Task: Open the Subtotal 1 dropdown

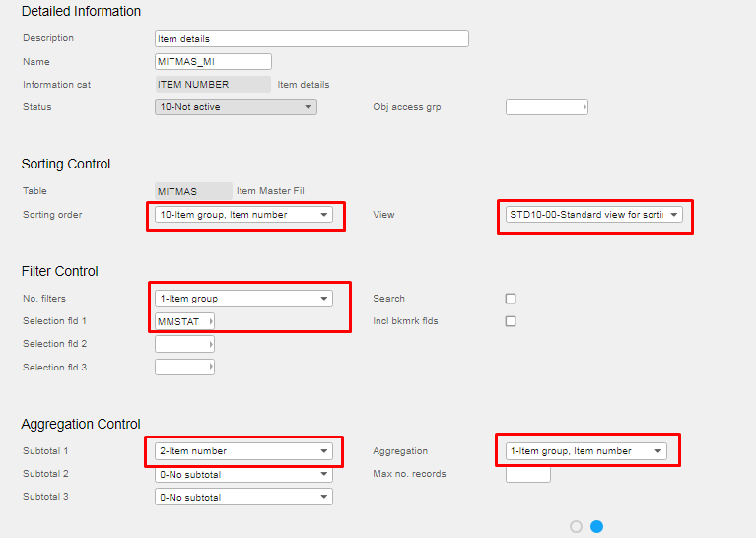Action: 243,451
